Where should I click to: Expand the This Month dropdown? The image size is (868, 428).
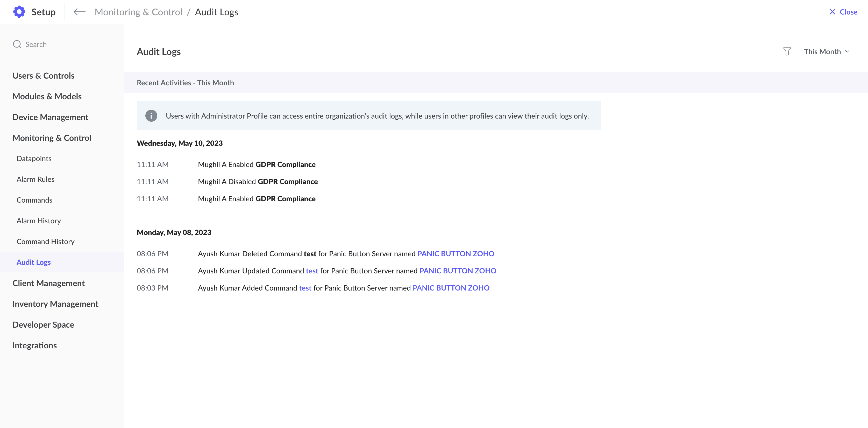827,52
